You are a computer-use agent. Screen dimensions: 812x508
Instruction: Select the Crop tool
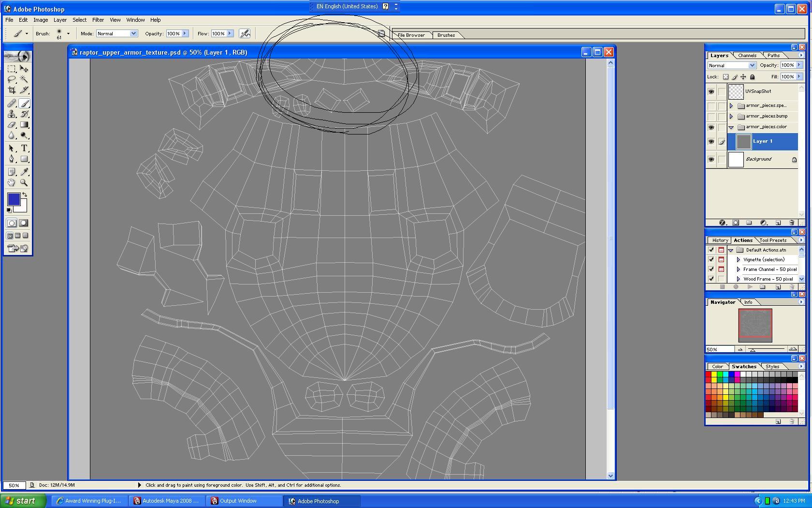coord(12,90)
